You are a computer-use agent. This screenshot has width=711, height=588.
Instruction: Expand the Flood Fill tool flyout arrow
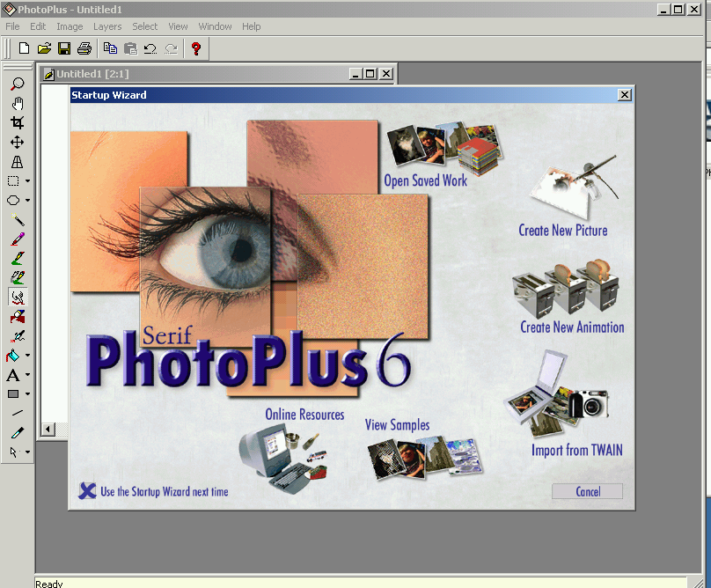[27, 356]
